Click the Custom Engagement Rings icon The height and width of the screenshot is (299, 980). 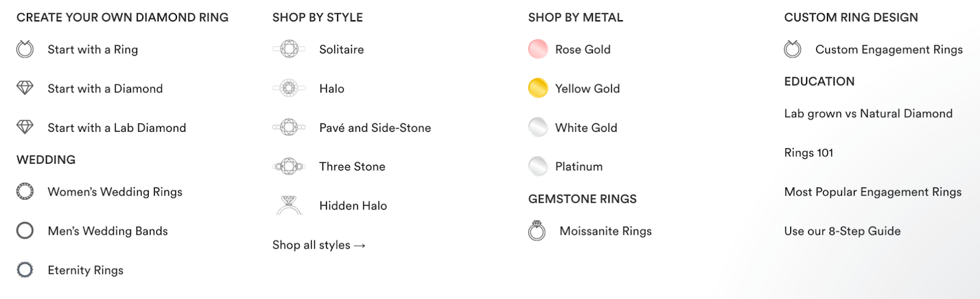pyautogui.click(x=793, y=49)
